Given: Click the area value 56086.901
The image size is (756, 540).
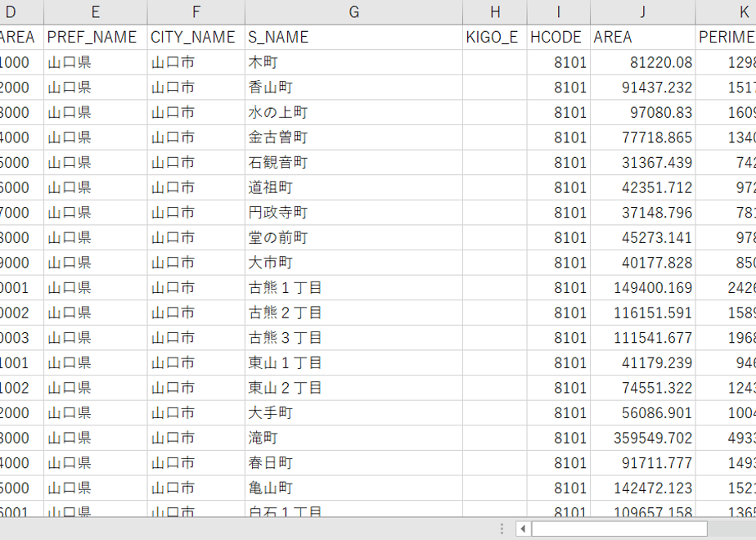Looking at the screenshot, I should (643, 413).
